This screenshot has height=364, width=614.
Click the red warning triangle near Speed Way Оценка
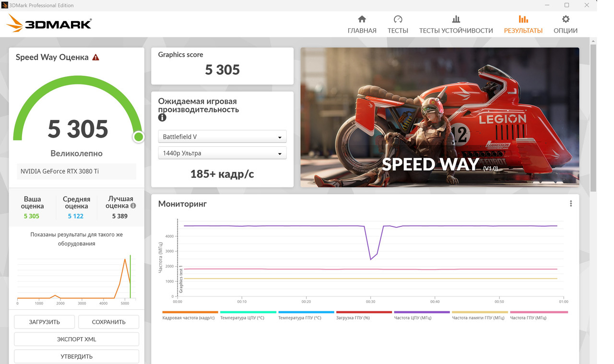[x=95, y=58]
